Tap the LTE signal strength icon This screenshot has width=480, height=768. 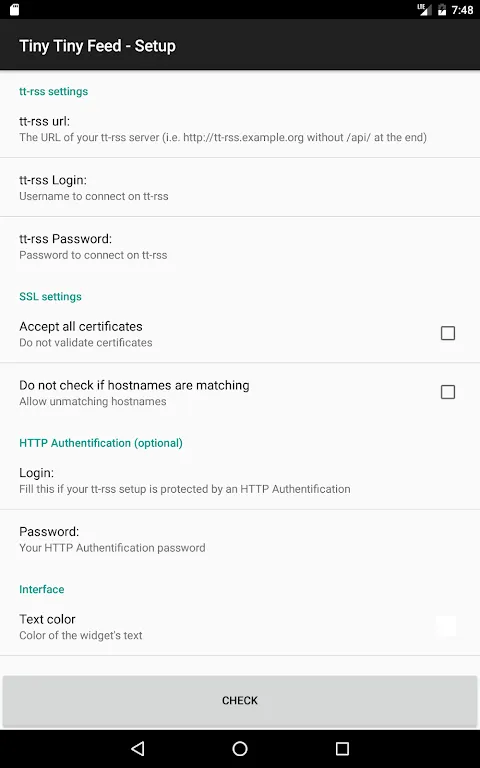point(424,9)
